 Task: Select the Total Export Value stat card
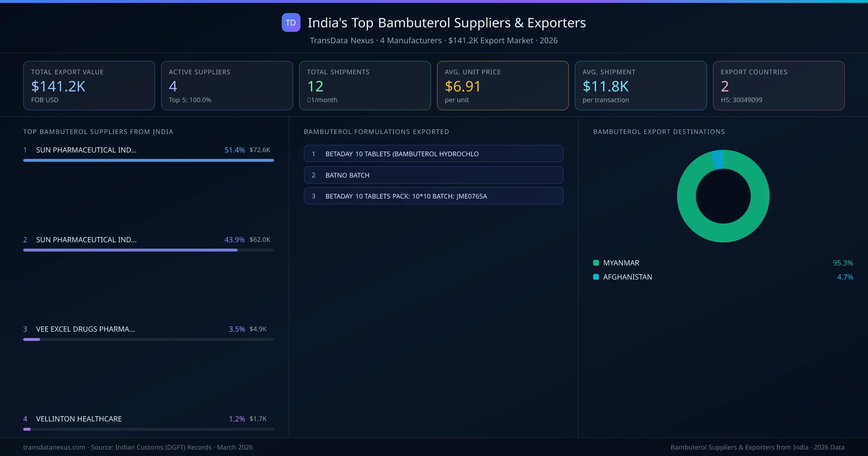[x=89, y=85]
